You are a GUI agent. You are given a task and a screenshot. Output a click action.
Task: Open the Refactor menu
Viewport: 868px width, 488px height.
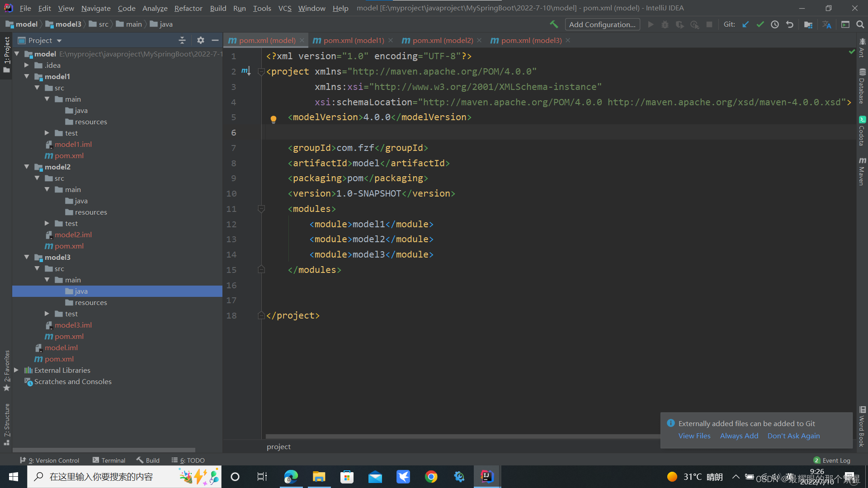[x=188, y=8]
